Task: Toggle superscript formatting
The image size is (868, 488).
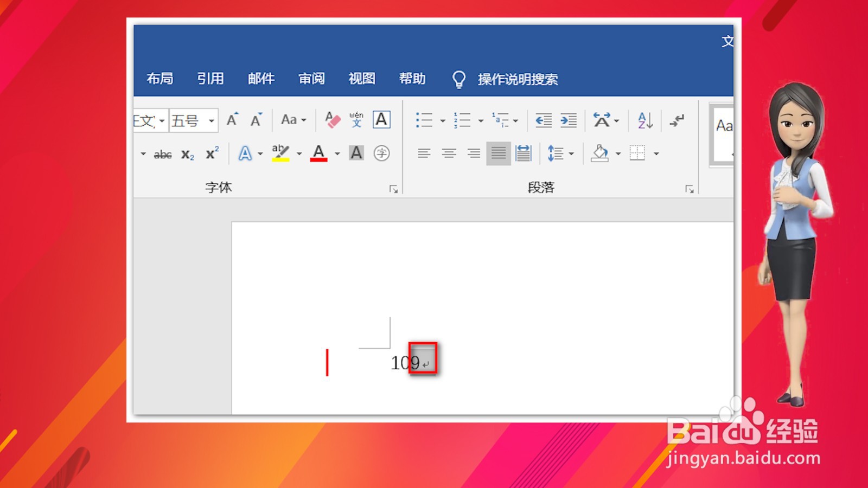Action: [212, 153]
